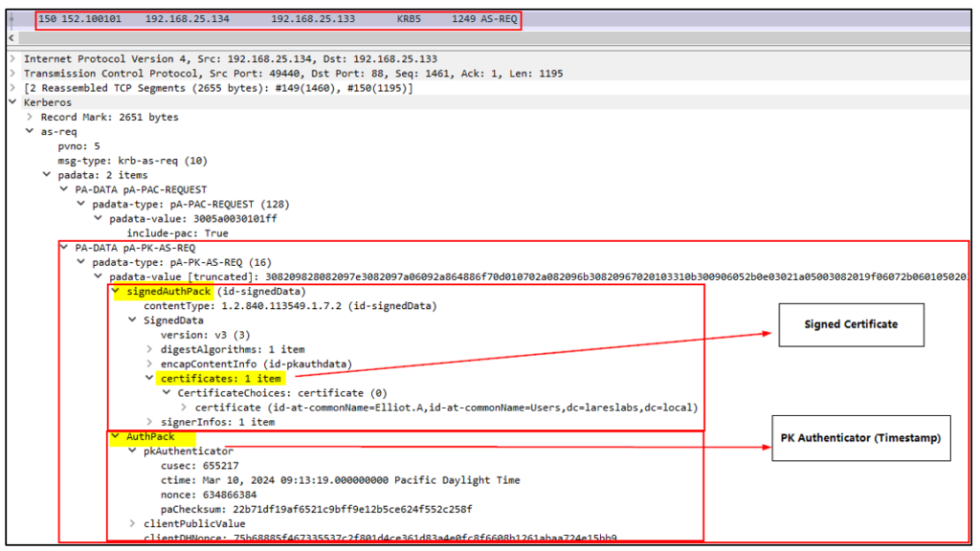Image resolution: width=980 pixels, height=551 pixels.
Task: Collapse certificates: 1 item node
Action: 149,378
